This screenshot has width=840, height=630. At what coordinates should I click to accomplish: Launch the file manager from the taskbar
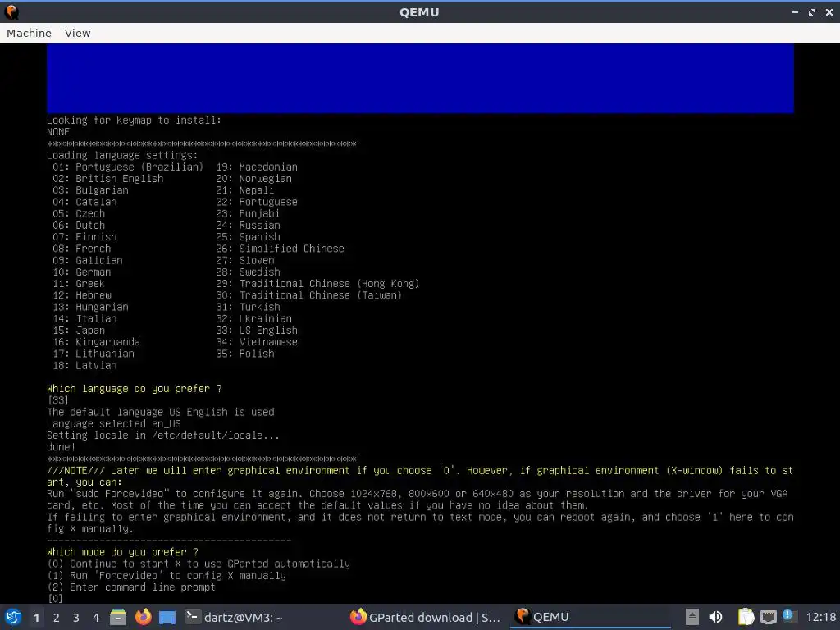click(x=118, y=617)
